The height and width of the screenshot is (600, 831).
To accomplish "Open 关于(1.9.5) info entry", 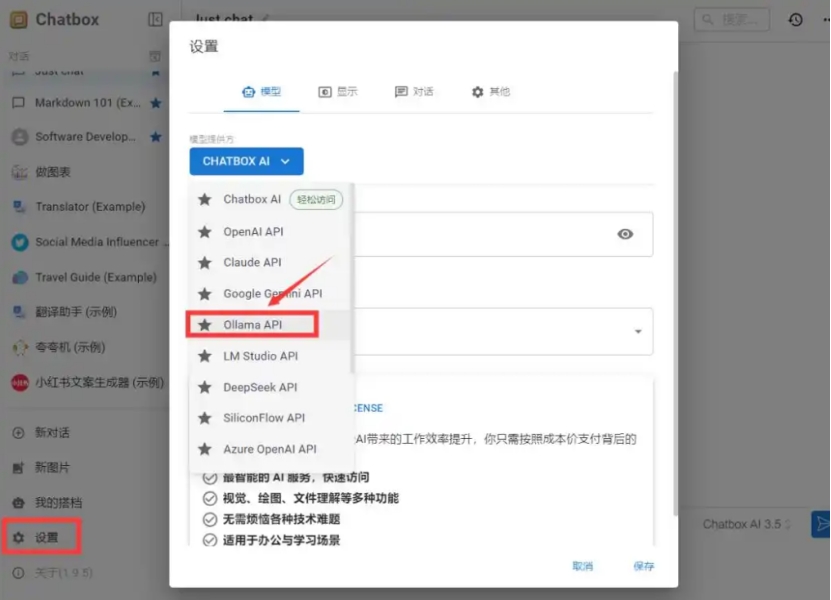I will [x=53, y=573].
